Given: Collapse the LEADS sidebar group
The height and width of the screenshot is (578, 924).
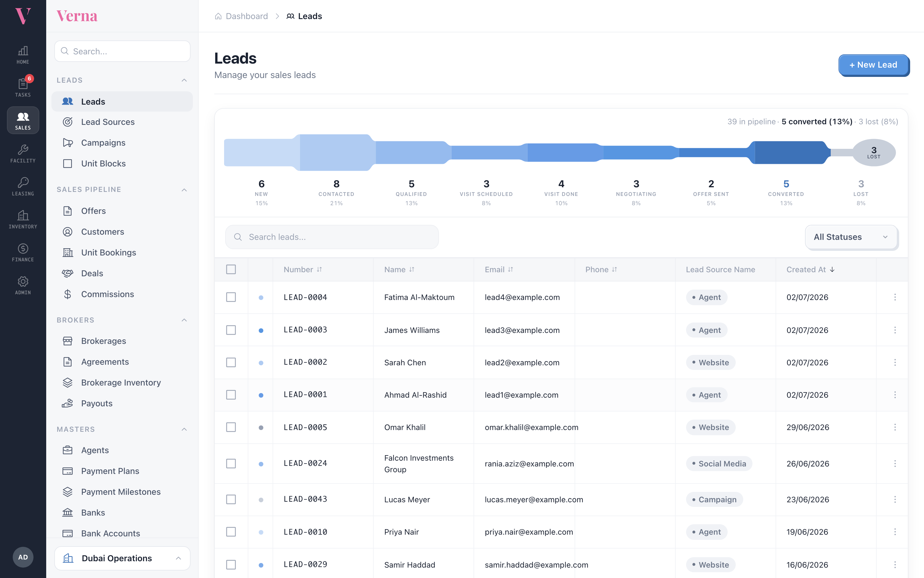Looking at the screenshot, I should pos(184,80).
